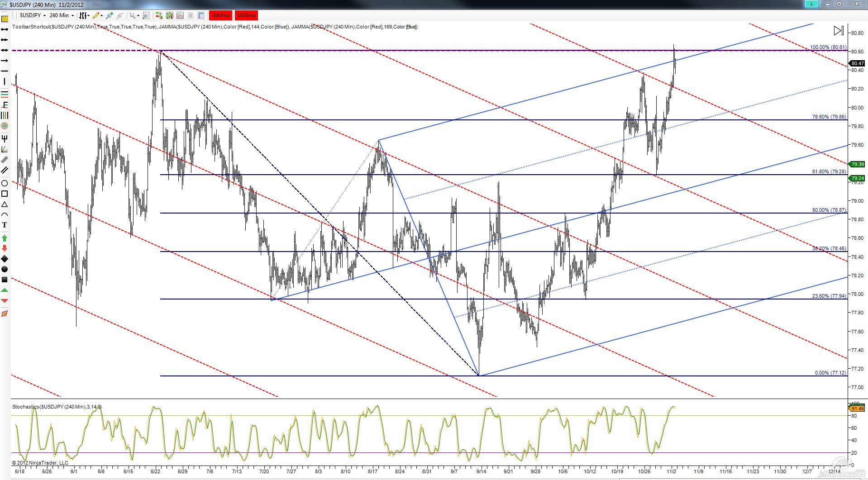
Task: Click the green 79.39 price marker
Action: coord(858,164)
